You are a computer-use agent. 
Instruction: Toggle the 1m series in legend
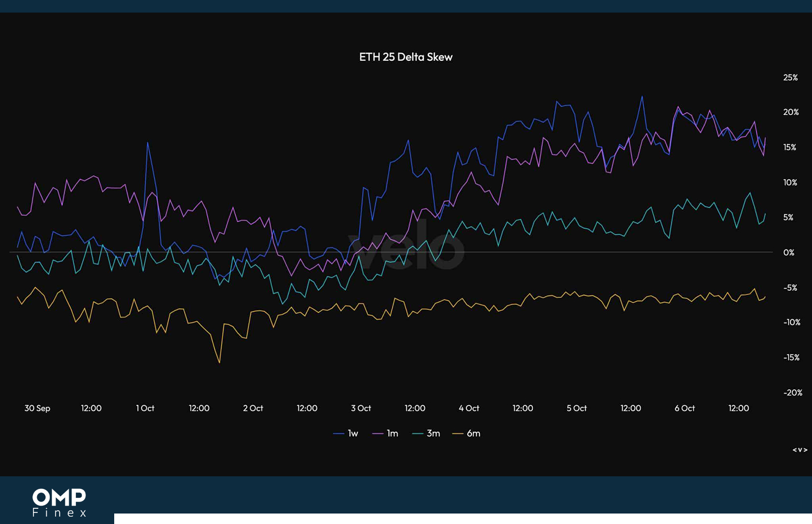click(x=385, y=433)
